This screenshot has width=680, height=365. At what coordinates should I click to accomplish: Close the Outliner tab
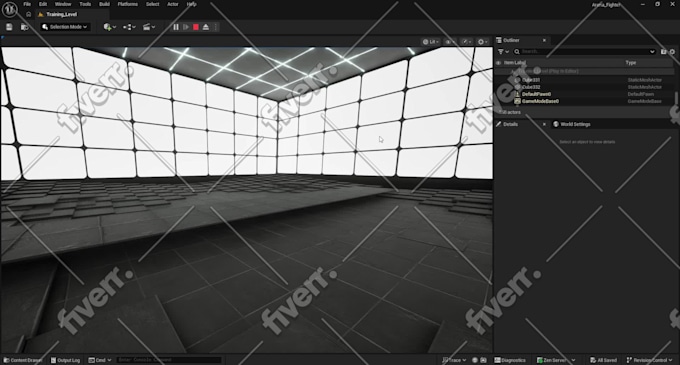click(x=544, y=40)
